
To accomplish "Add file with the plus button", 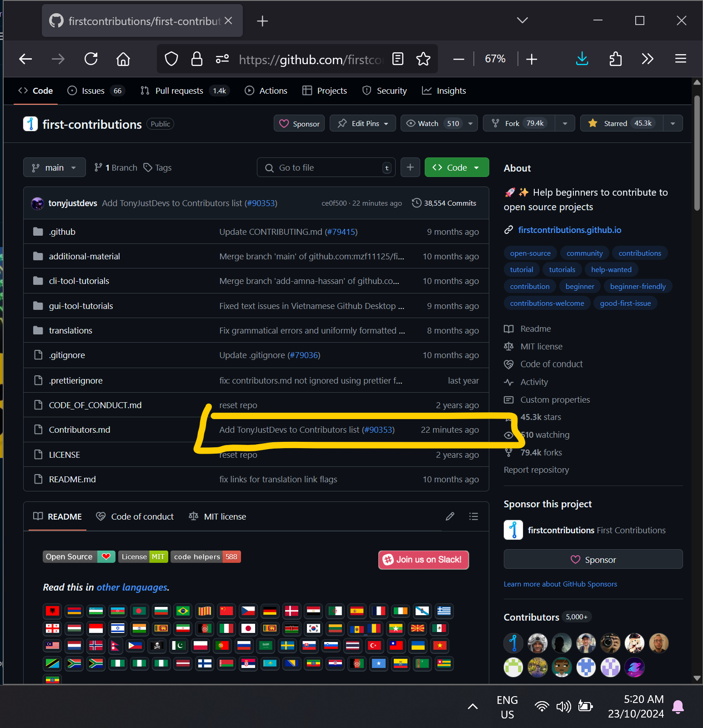I will (x=410, y=167).
